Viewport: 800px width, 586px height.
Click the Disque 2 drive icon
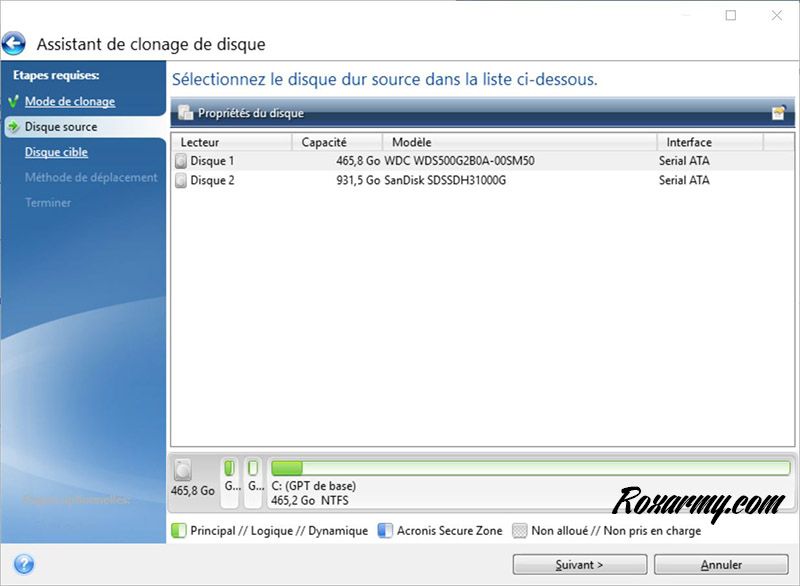[180, 181]
